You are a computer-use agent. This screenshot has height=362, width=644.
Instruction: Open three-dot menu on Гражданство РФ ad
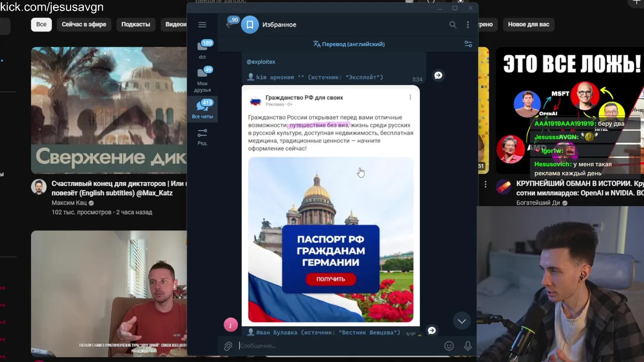pyautogui.click(x=410, y=97)
